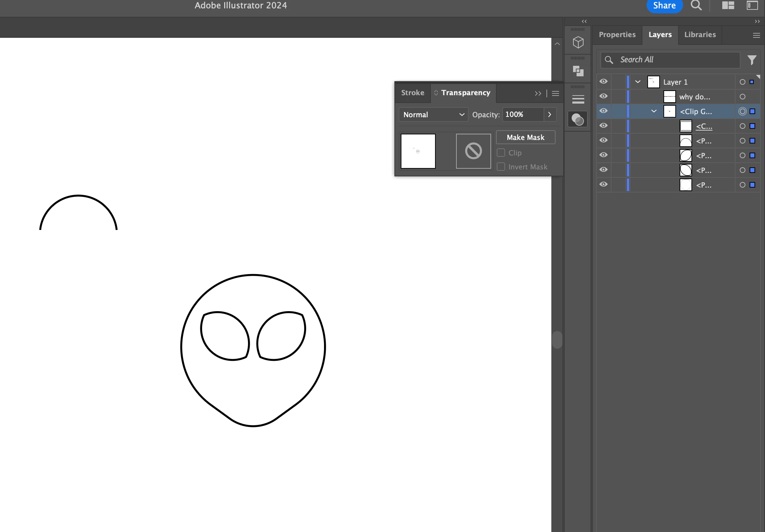Open the search magnifier in title bar
The image size is (765, 532).
click(x=696, y=6)
